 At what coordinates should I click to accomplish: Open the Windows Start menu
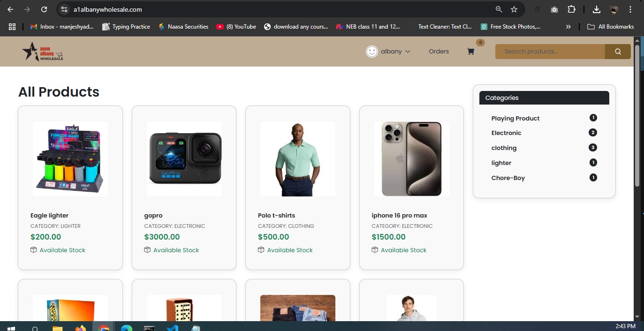click(10, 328)
